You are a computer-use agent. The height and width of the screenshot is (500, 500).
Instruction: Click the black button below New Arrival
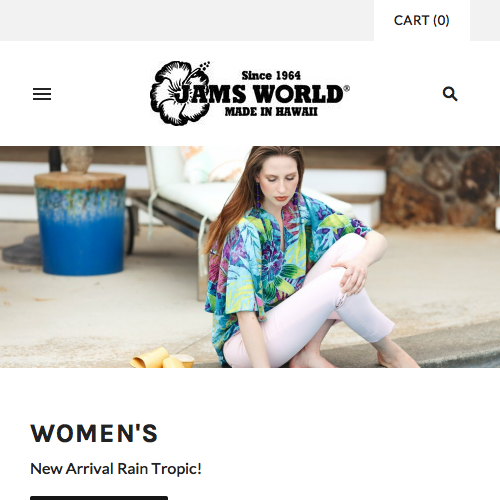[x=99, y=498]
